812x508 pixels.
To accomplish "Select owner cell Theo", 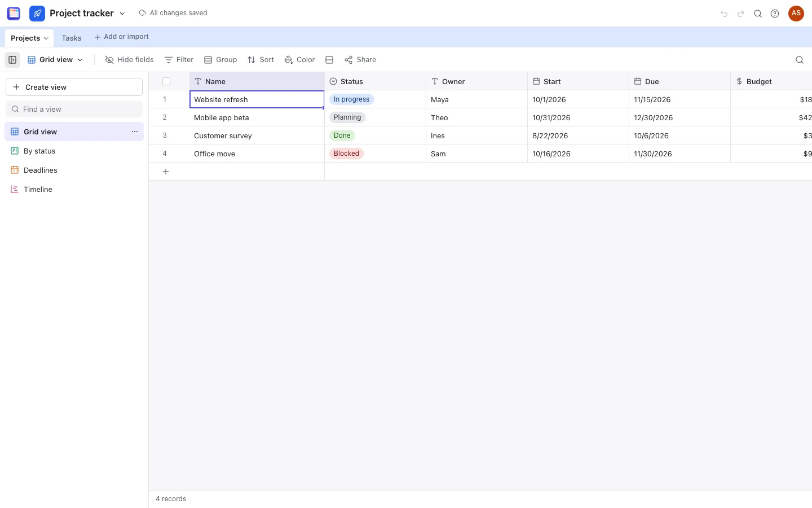I will (477, 117).
